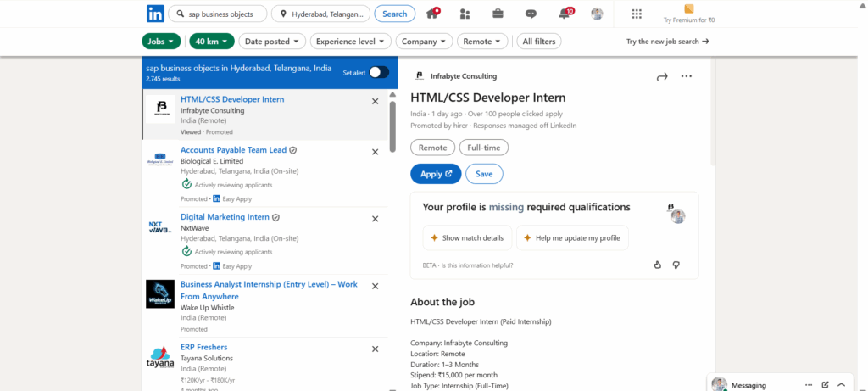Share the job with the forward arrow icon

[662, 77]
